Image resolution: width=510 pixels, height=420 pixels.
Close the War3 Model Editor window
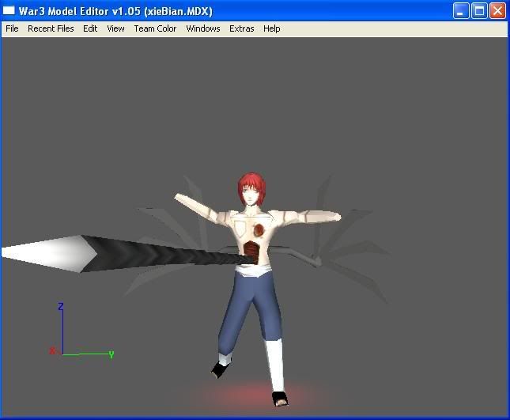click(x=497, y=11)
